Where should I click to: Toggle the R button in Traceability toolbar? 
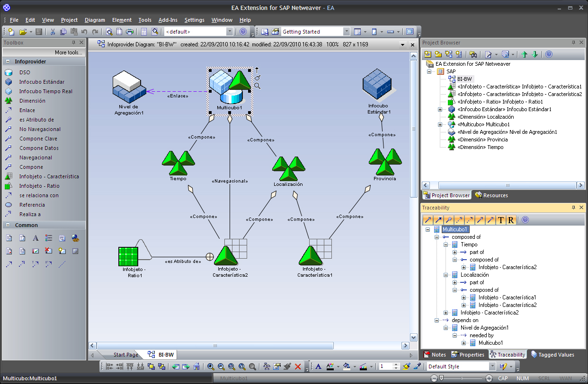[511, 220]
